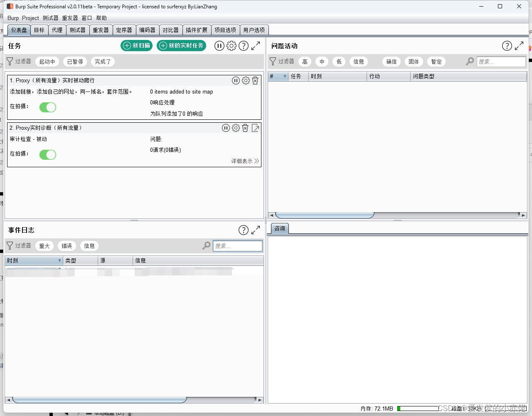Click the 事件日志 horizontal scrollbar thumb
The height and width of the screenshot is (416, 532).
[99, 400]
